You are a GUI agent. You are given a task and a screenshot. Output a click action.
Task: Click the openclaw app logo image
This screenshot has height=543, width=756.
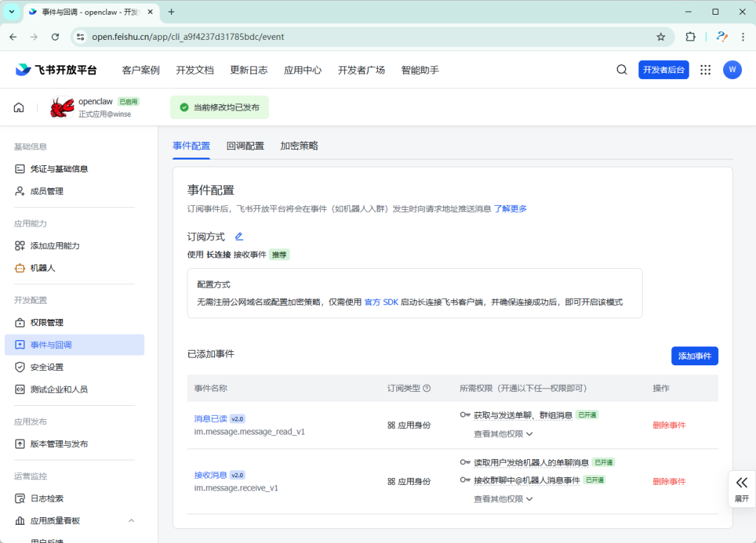[62, 107]
